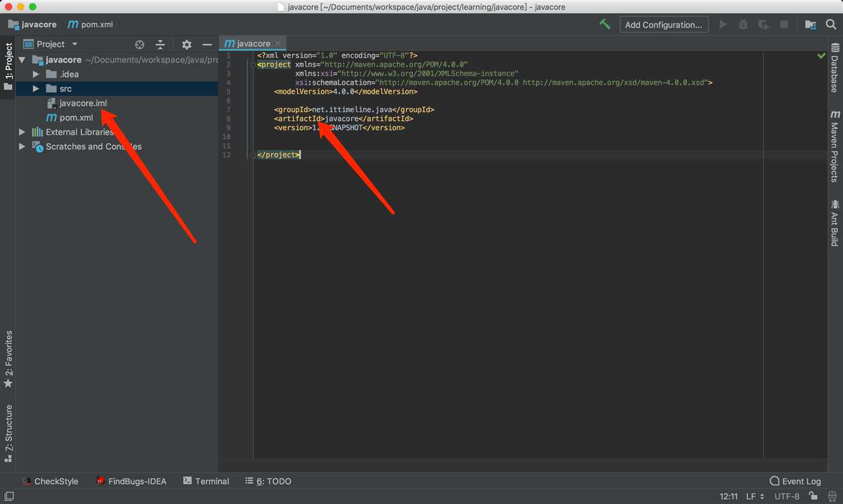Open Project Structure icon

pyautogui.click(x=810, y=25)
